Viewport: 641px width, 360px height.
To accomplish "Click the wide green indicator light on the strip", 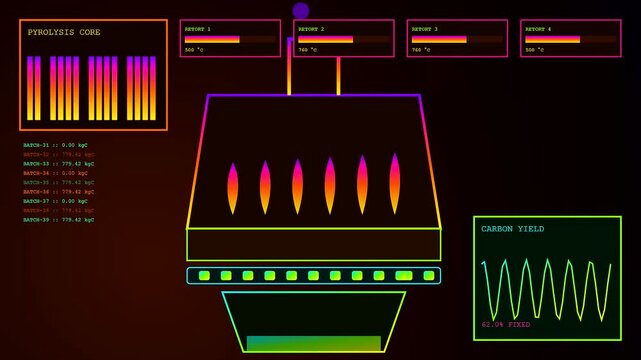I will (x=404, y=276).
